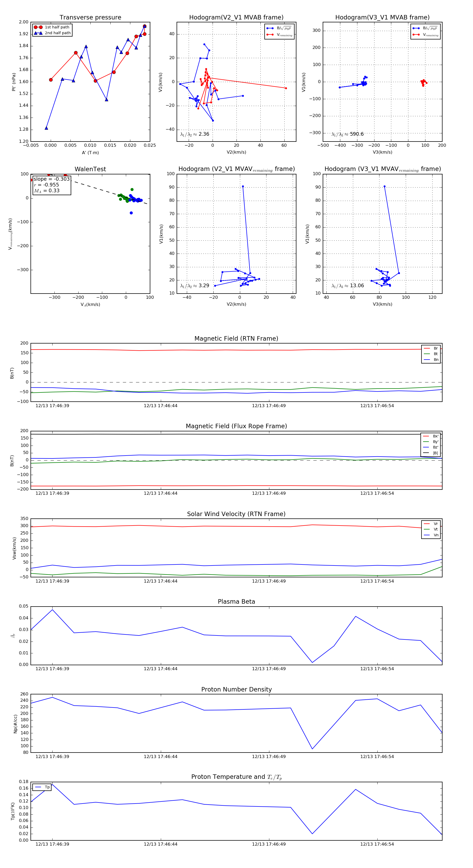Click the 90 km/s peak point in V2_V1 MVAV hodogram
473x868 pixels.
243,186
